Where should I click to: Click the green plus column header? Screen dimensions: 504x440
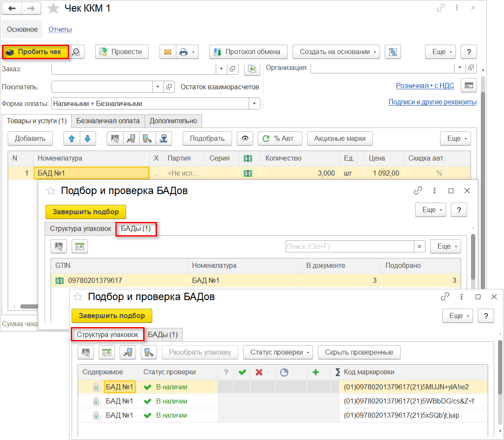[x=316, y=372]
